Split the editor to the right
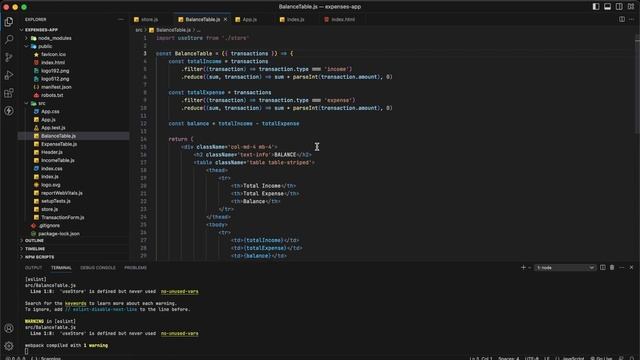Image resolution: width=640 pixels, height=360 pixels. pyautogui.click(x=622, y=19)
